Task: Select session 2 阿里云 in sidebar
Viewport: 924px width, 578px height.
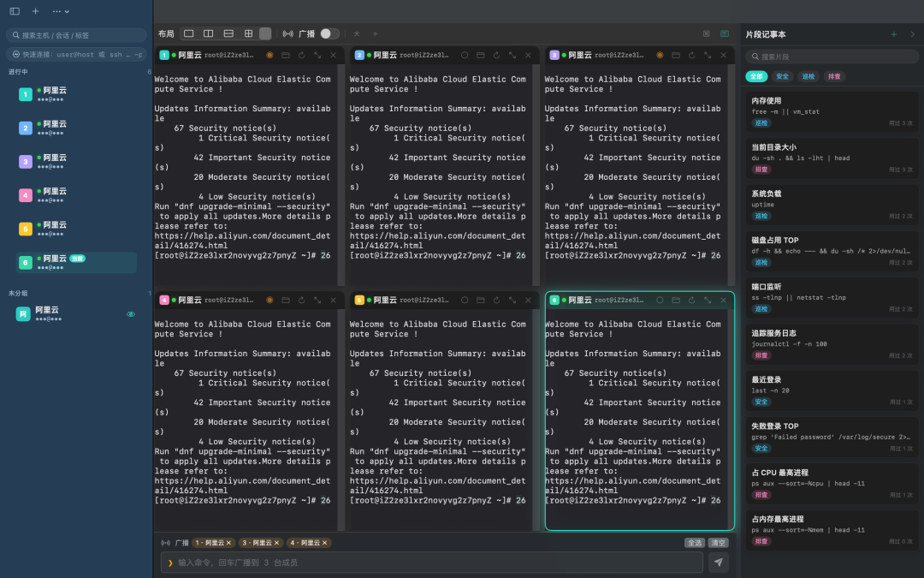Action: click(x=77, y=128)
